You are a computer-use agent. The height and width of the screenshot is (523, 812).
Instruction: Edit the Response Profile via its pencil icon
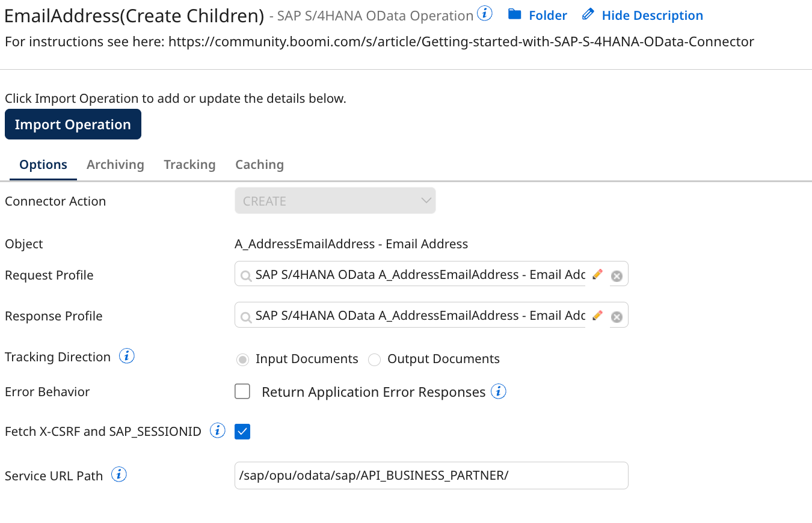click(597, 314)
